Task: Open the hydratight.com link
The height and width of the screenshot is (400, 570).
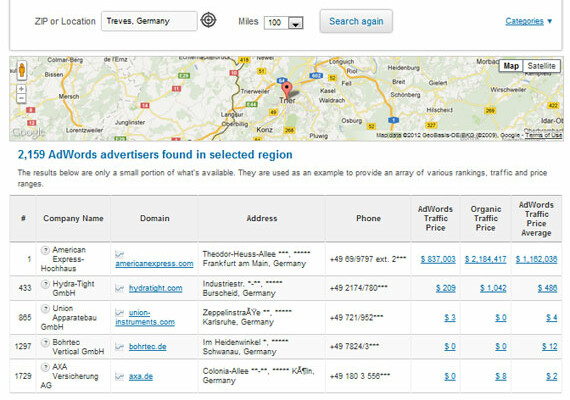Action: pyautogui.click(x=156, y=288)
